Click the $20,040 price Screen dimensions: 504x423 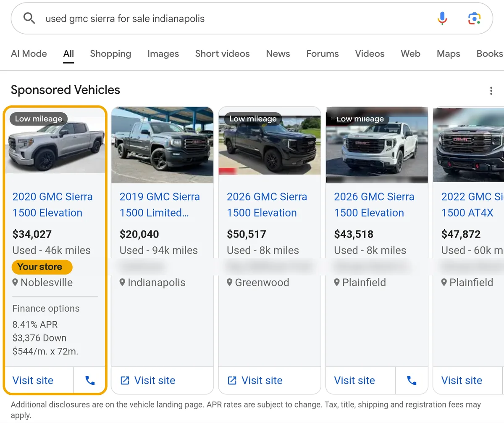(139, 234)
